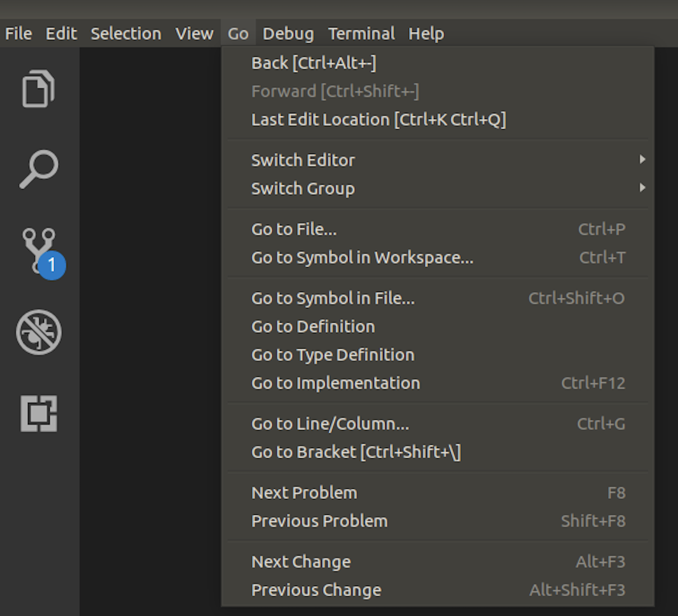Choose Go to Line/Column...

331,424
